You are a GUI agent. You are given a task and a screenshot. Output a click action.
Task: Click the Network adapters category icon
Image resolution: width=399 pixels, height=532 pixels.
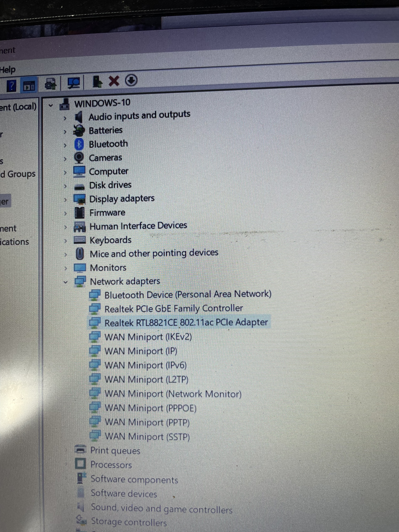(x=80, y=281)
